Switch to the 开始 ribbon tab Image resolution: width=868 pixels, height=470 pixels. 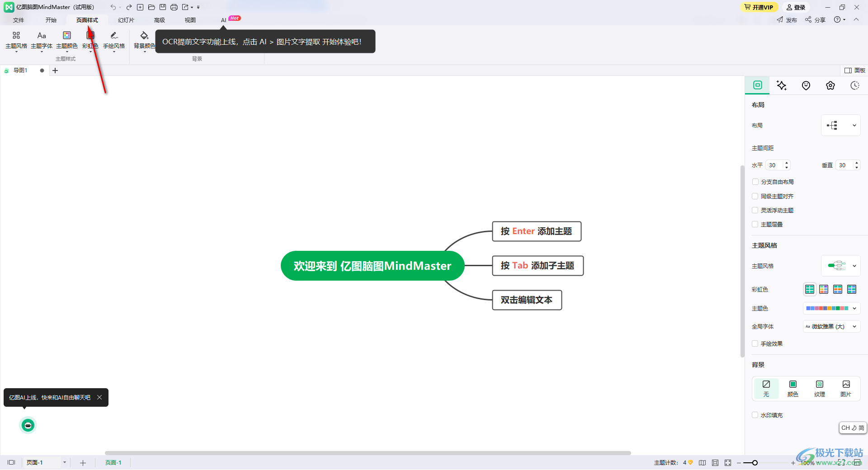(51, 20)
